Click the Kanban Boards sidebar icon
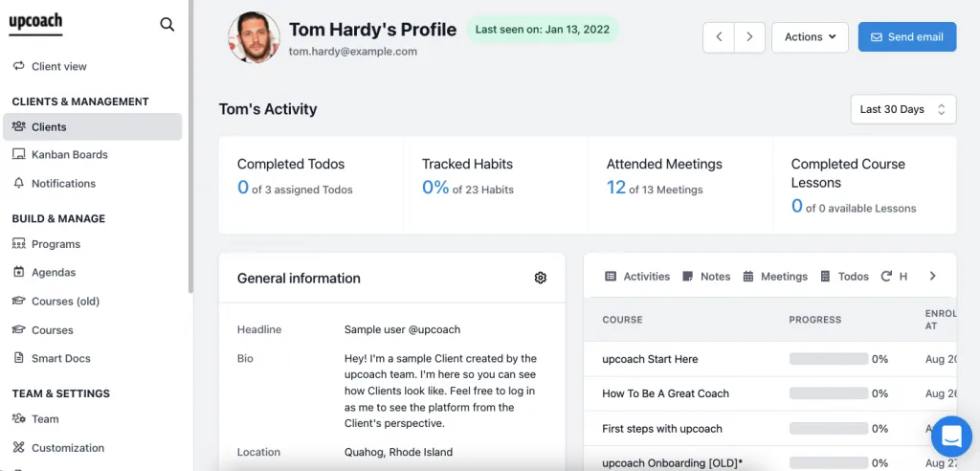This screenshot has height=471, width=980. pos(19,154)
